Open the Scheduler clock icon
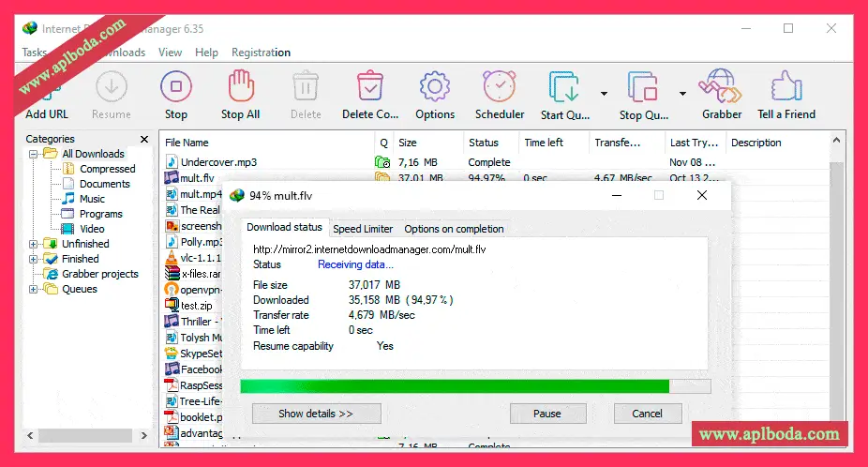The width and height of the screenshot is (868, 467). pyautogui.click(x=500, y=87)
